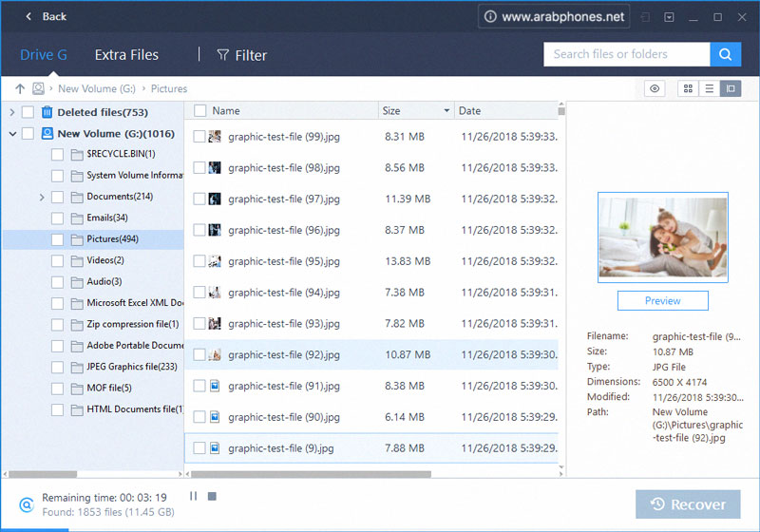Go up one folder level arrow

tap(20, 88)
